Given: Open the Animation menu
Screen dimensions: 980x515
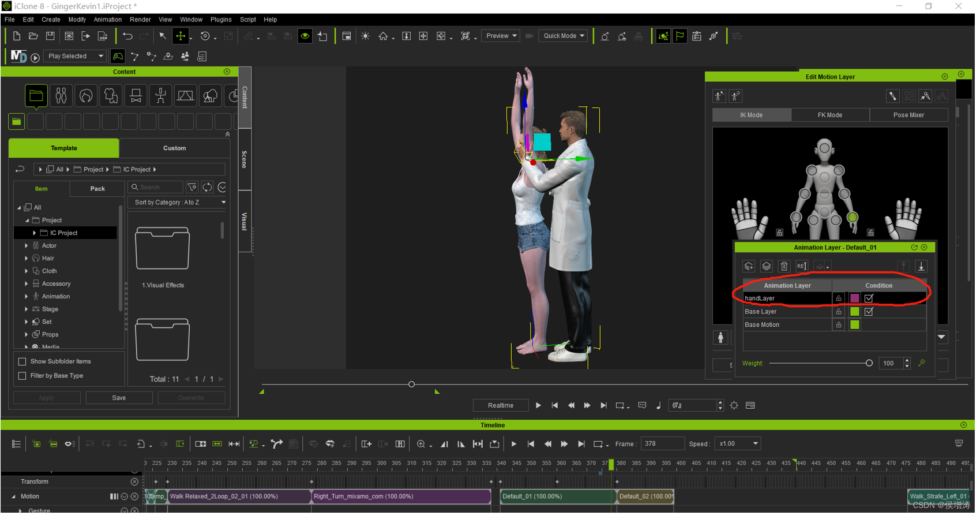Looking at the screenshot, I should (x=108, y=20).
